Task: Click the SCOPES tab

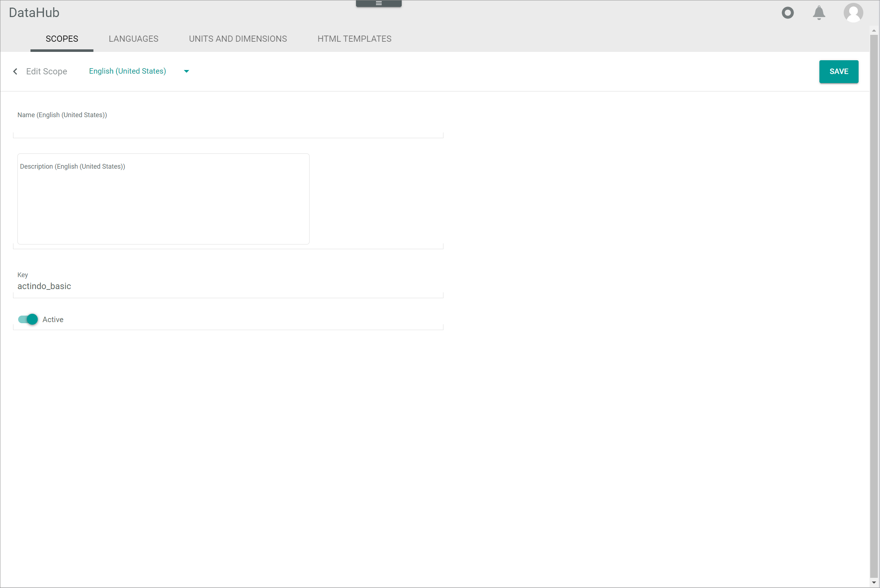Action: [62, 39]
